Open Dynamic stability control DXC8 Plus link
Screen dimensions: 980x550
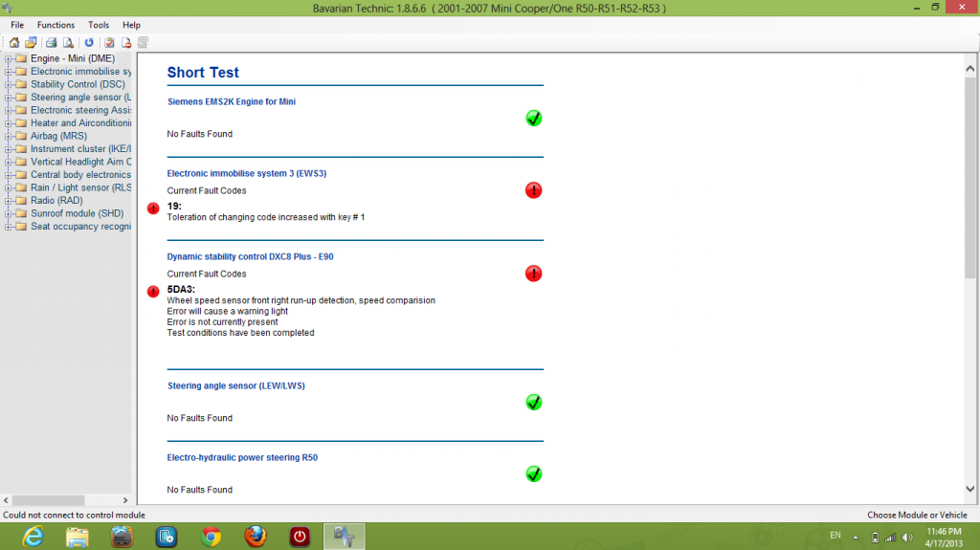tap(250, 256)
